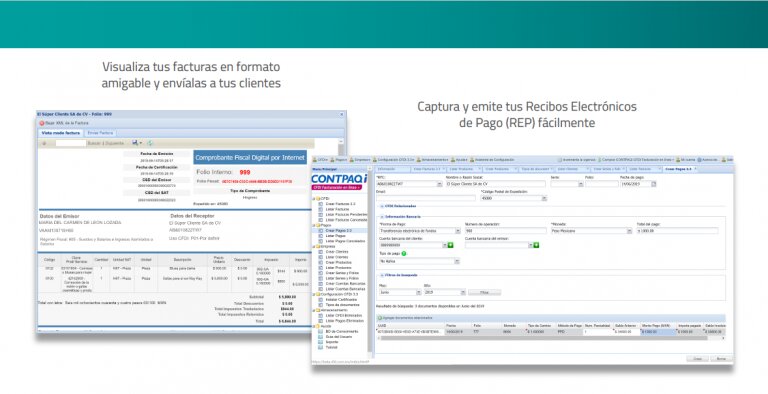Viewport: 768px width, 394px height.
Task: Open Listar Pagos Cancelados in the tree
Action: [x=344, y=241]
